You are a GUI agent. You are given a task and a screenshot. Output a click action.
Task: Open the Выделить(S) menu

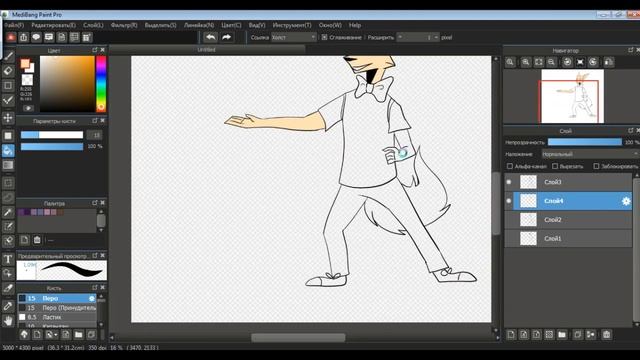(x=160, y=25)
